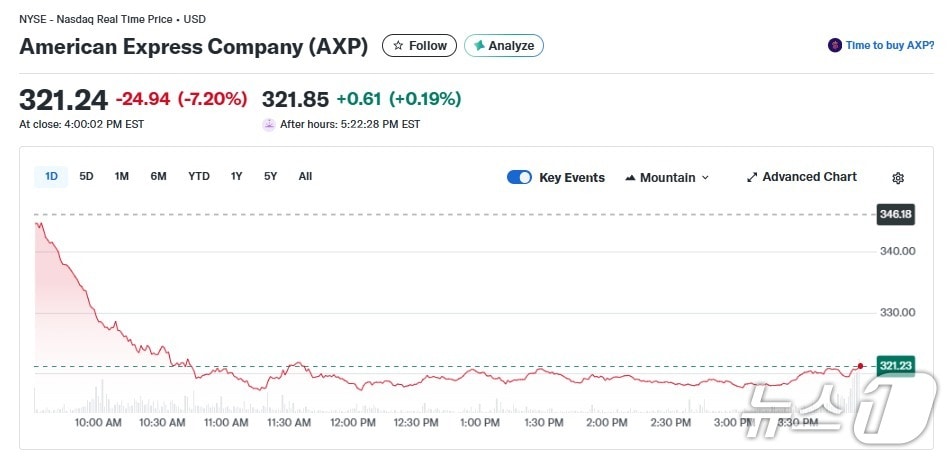The height and width of the screenshot is (459, 952).
Task: Select the 1D time range tab
Action: (51, 176)
